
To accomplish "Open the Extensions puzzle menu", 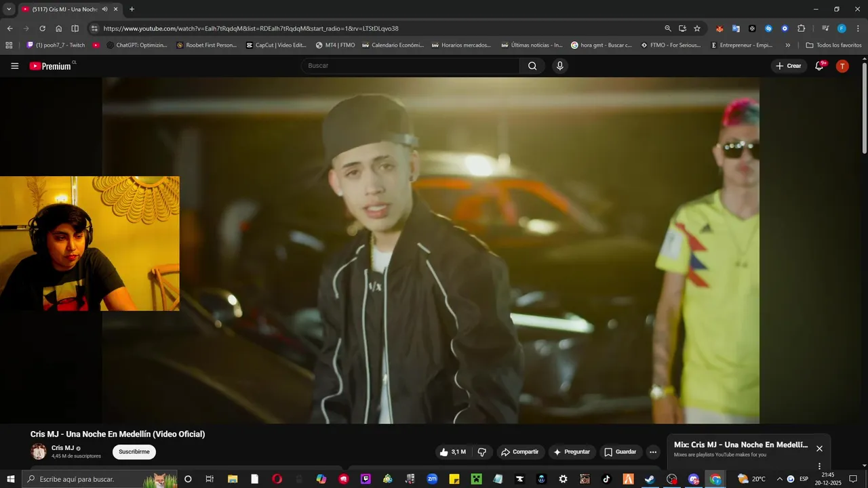I will click(801, 28).
